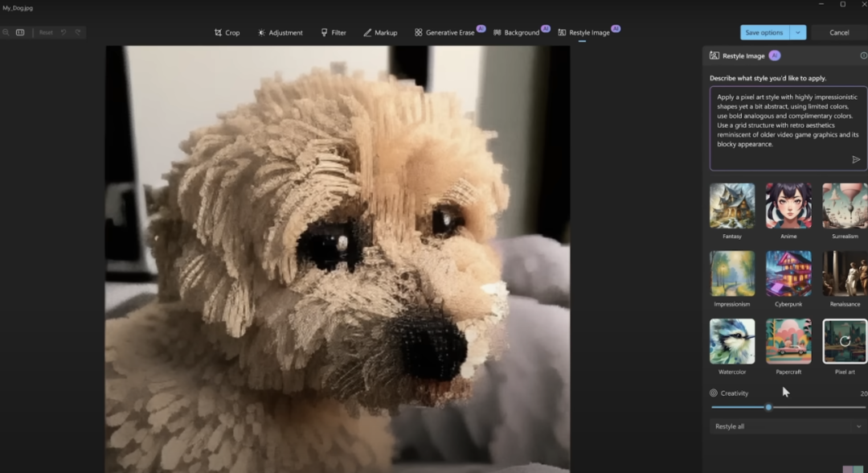The height and width of the screenshot is (473, 868).
Task: Click the info icon in Restyle Image panel
Action: 863,56
